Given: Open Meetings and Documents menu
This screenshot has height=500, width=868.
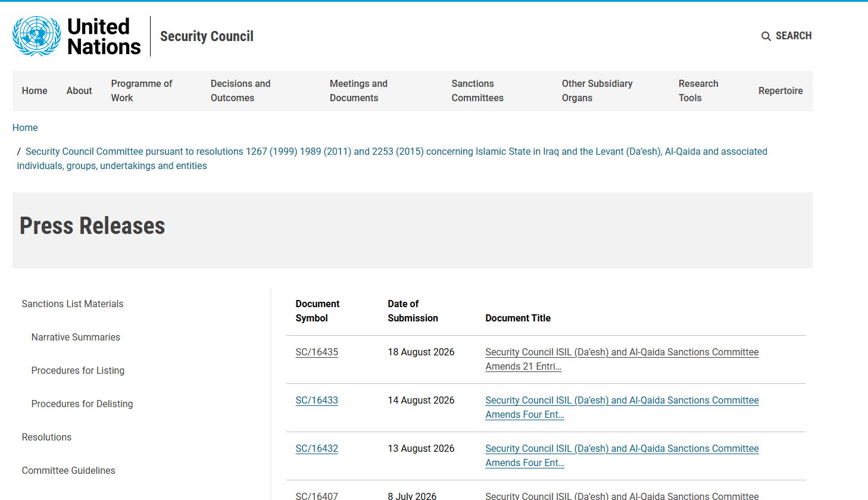Looking at the screenshot, I should coord(358,91).
